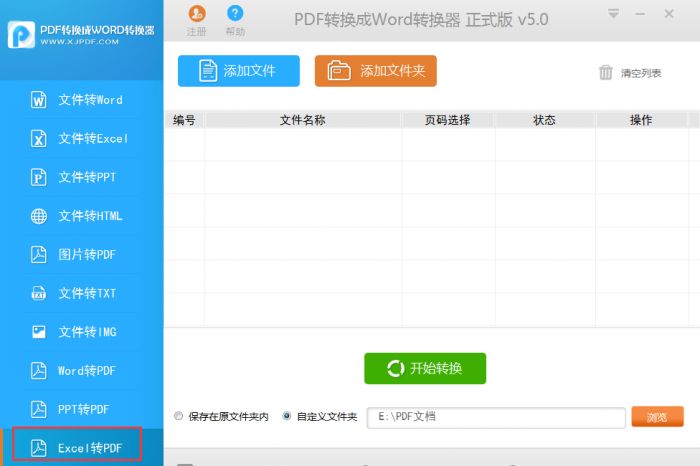The width and height of the screenshot is (700, 466).
Task: Click the trash can icon beside 清空列表
Action: 605,72
